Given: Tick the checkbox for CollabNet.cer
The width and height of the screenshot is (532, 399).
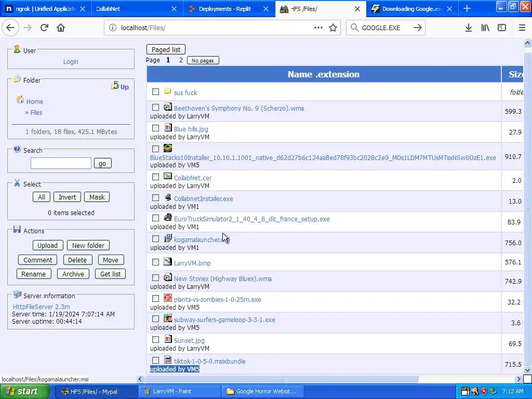Looking at the screenshot, I should coord(155,177).
